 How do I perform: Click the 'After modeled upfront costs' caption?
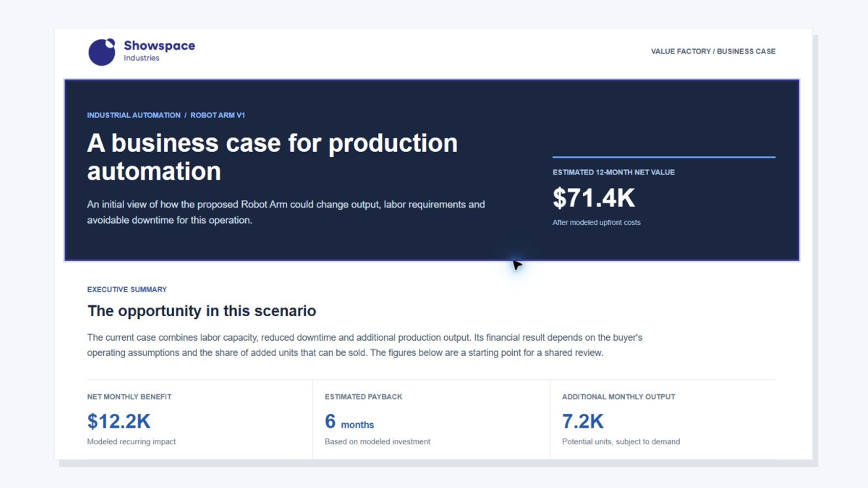[x=596, y=222]
